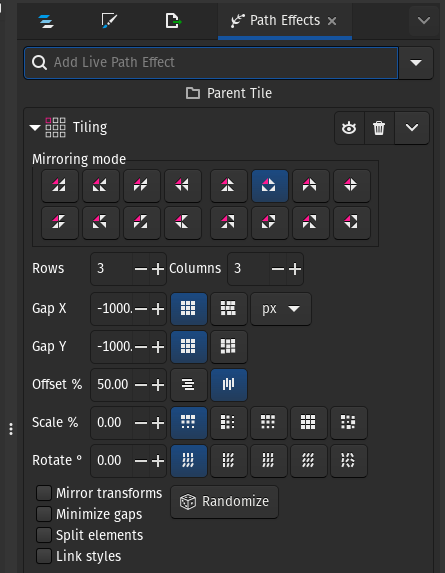Select last mirroring mode in second row
This screenshot has width=445, height=573.
pos(352,223)
